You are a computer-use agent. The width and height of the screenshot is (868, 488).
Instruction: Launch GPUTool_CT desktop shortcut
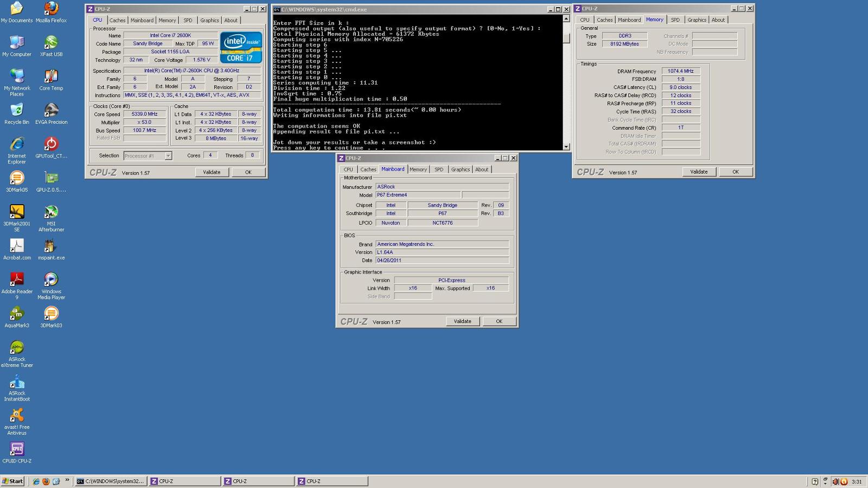coord(51,148)
